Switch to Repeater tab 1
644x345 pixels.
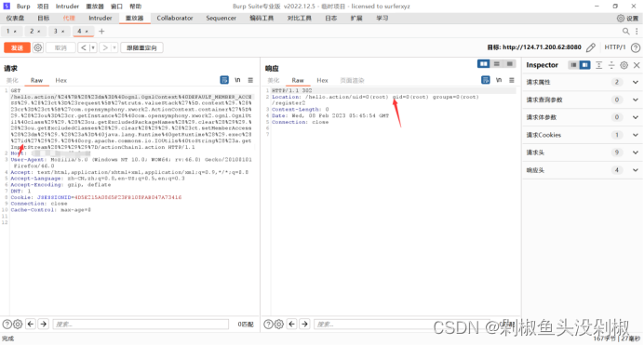click(11, 32)
